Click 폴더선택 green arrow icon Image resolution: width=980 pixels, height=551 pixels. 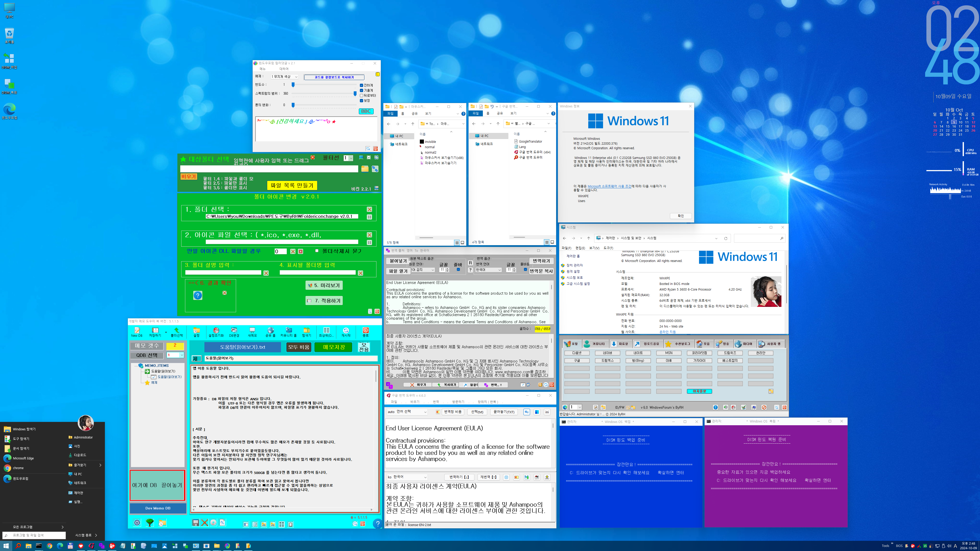pos(177,332)
